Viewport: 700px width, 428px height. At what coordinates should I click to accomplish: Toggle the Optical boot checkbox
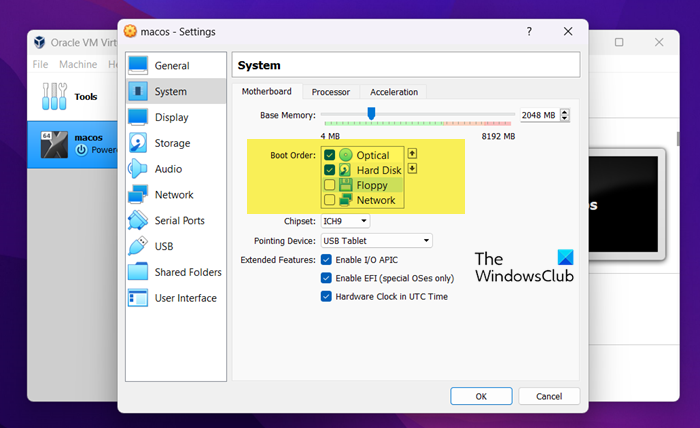pyautogui.click(x=329, y=155)
